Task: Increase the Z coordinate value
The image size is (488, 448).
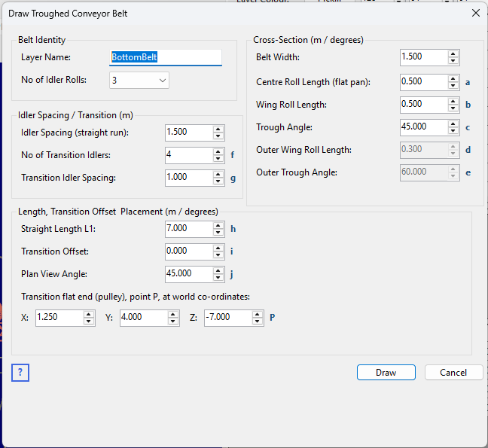Action: (258, 314)
